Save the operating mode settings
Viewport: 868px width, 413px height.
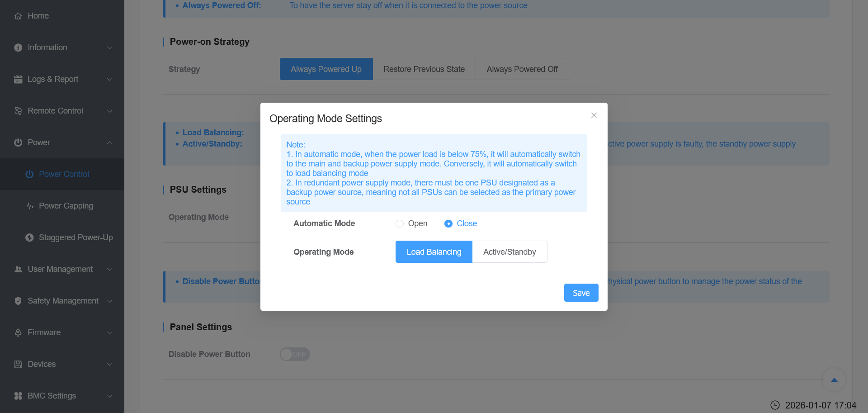pos(581,293)
